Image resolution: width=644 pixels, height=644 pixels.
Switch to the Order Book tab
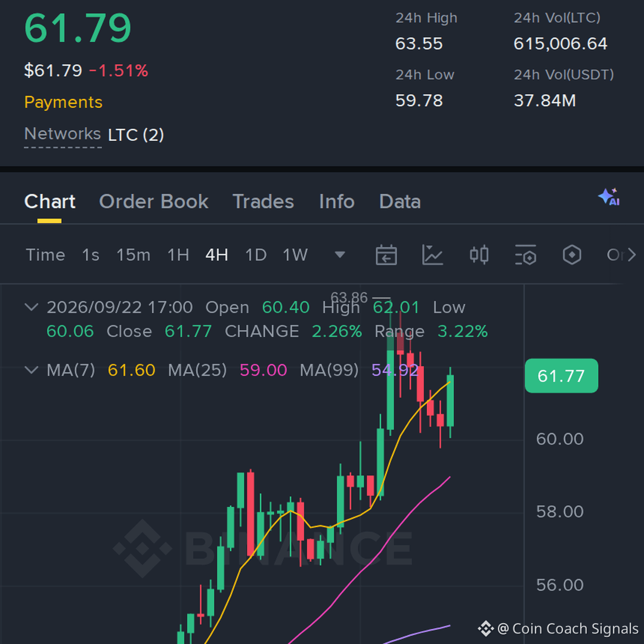[154, 202]
